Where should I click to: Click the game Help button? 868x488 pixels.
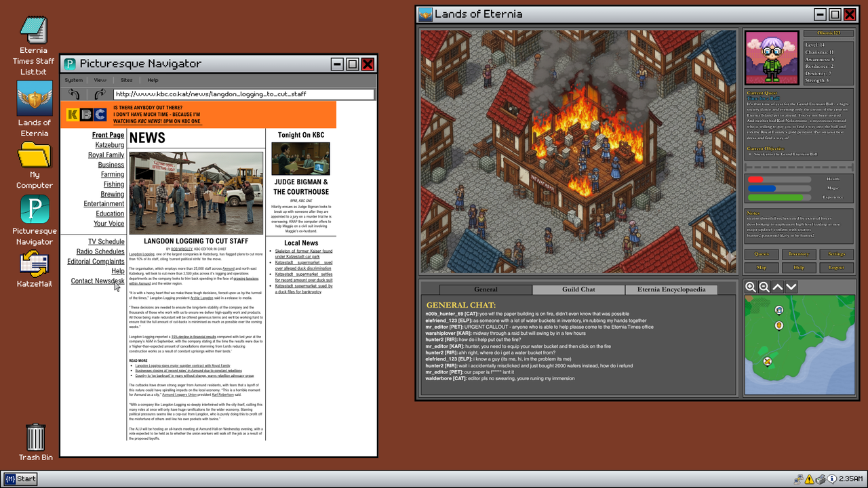[799, 268]
